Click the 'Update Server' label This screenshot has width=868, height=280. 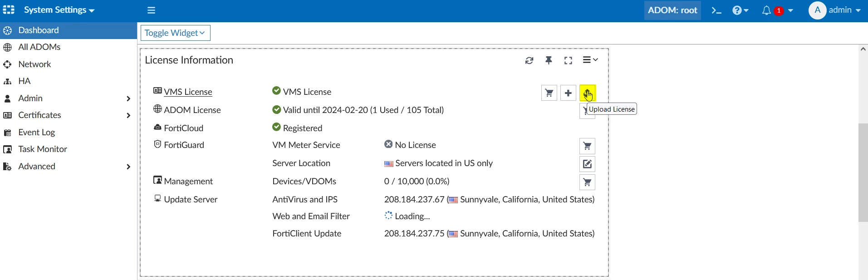[x=191, y=200]
